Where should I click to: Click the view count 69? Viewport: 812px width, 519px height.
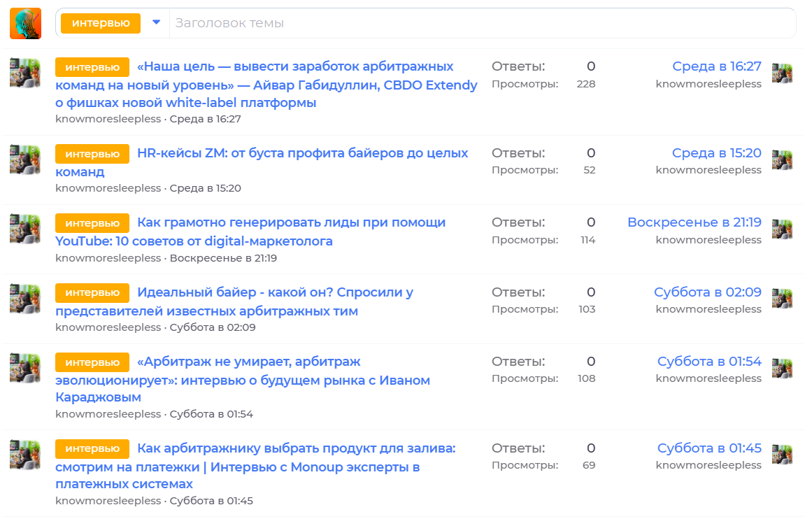(x=589, y=465)
